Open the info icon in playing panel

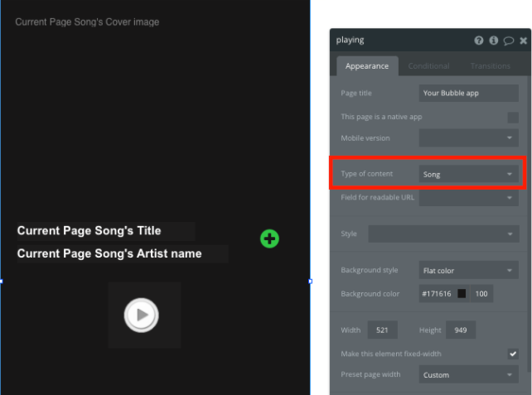pos(493,41)
